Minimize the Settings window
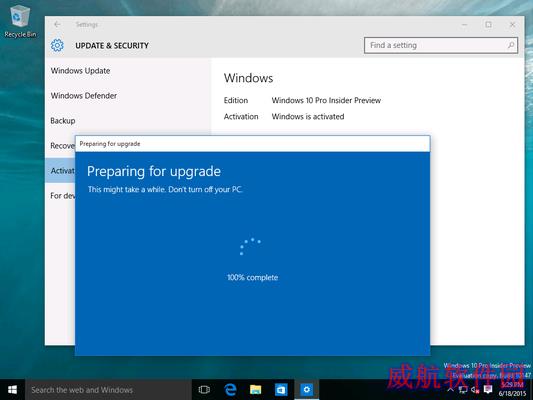533x400 pixels. 465,24
